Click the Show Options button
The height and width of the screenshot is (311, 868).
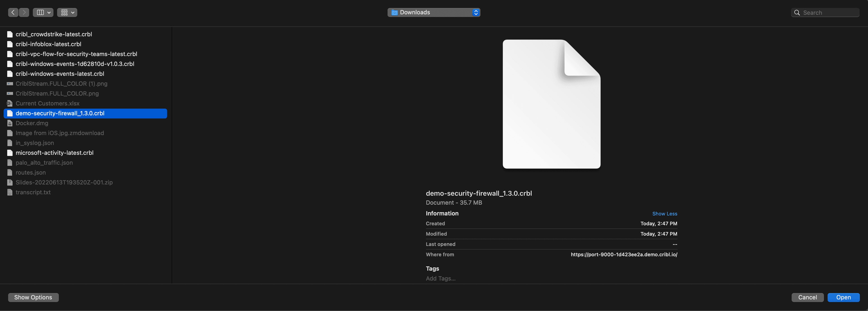(33, 297)
